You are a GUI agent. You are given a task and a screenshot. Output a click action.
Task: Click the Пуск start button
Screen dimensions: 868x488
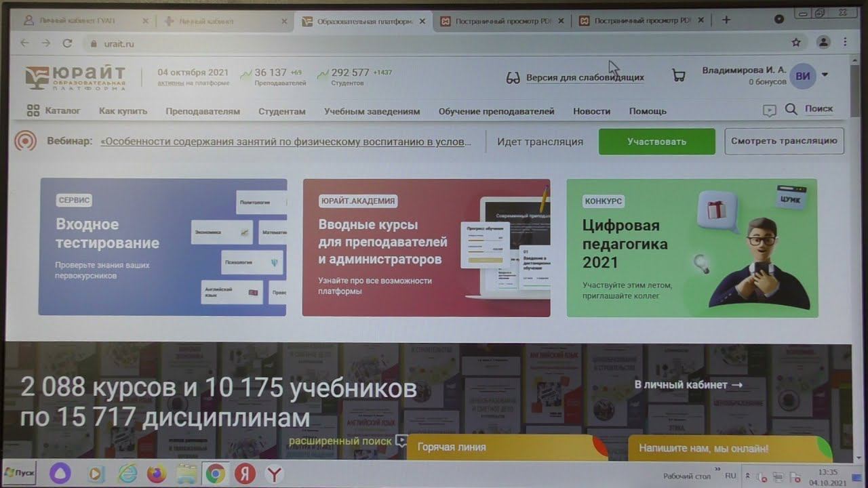pyautogui.click(x=20, y=472)
